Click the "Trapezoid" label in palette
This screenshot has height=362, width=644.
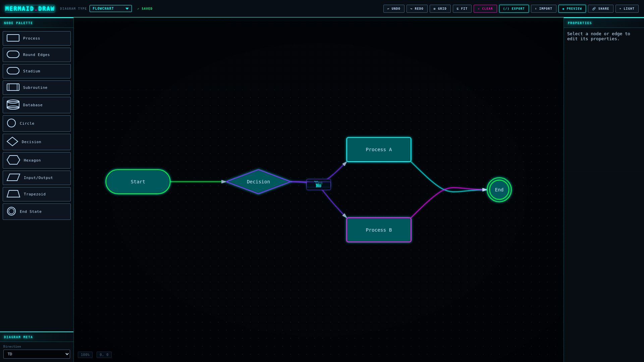tap(35, 194)
